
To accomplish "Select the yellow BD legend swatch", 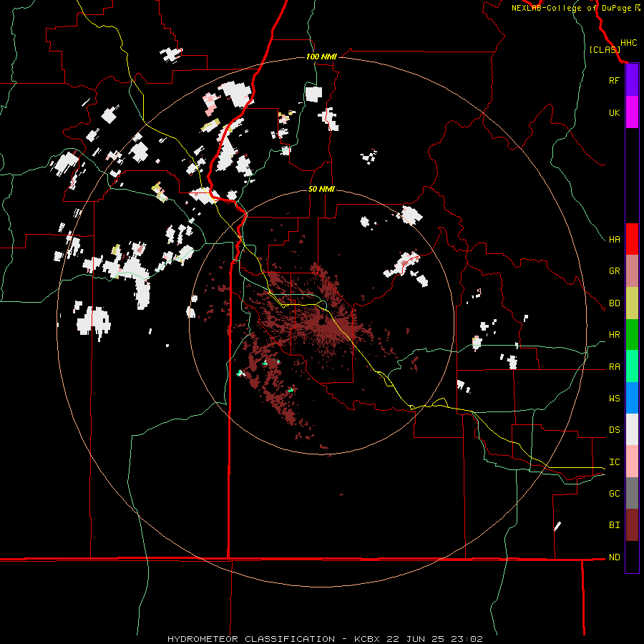I will (x=632, y=303).
